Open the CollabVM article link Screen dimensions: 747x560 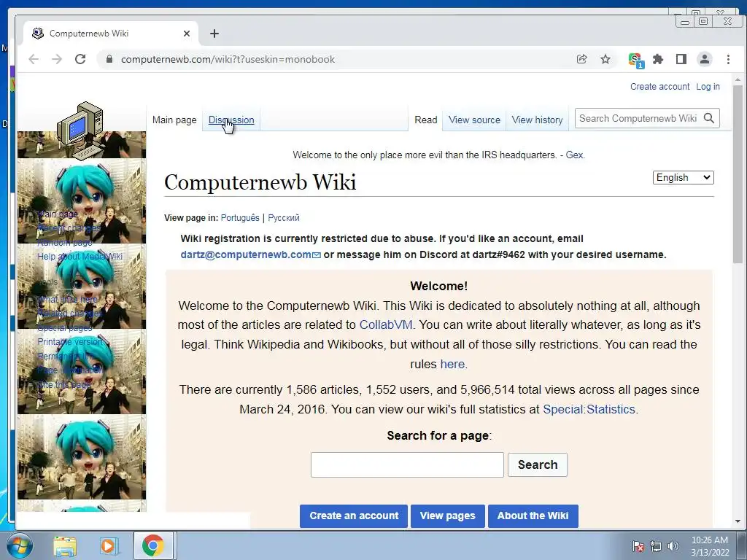pos(386,324)
